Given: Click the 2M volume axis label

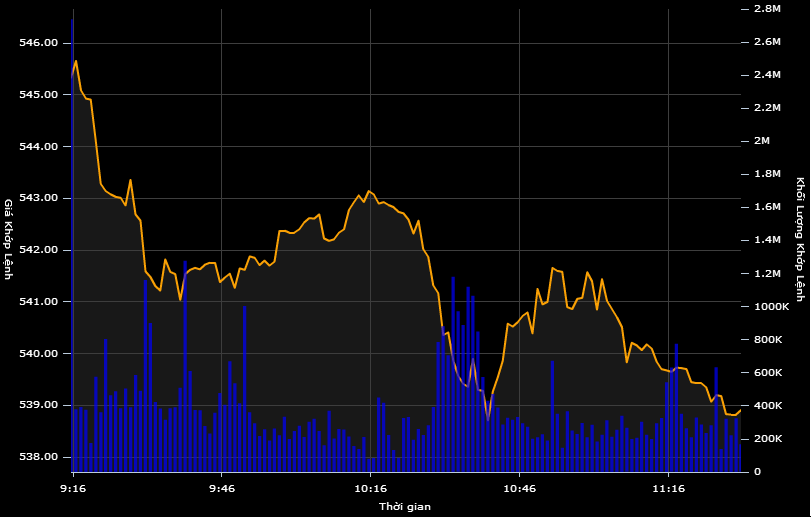Looking at the screenshot, I should [762, 141].
